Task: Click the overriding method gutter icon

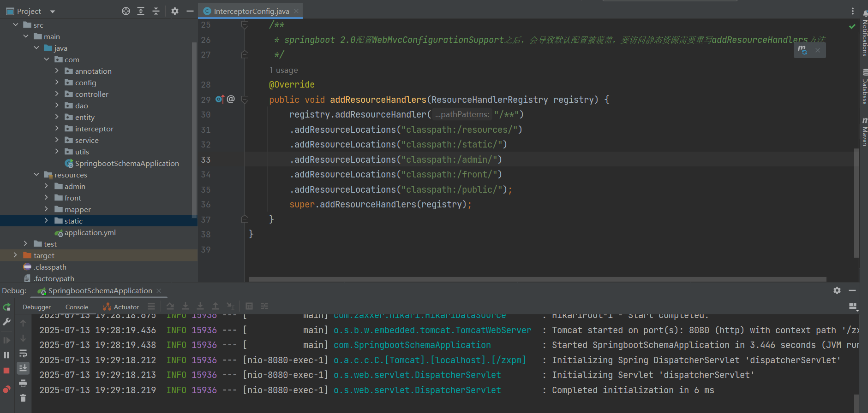Action: tap(220, 99)
